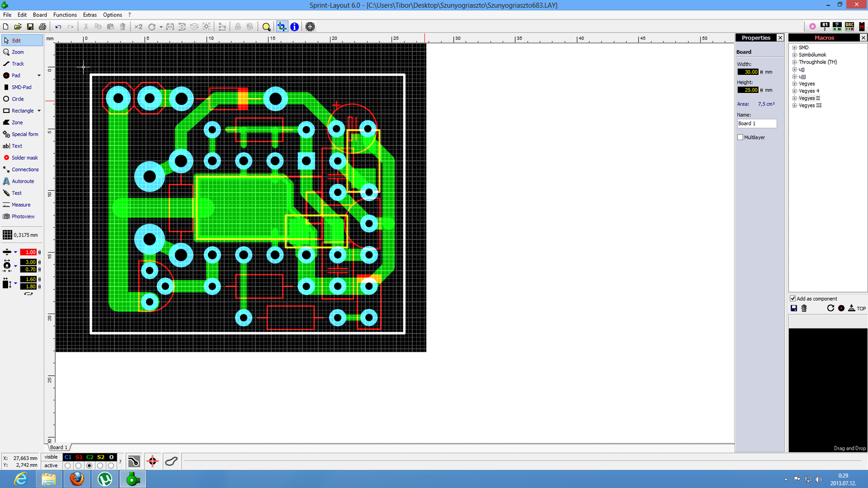
Task: Expand the Vegyes III macro folder
Action: [795, 105]
